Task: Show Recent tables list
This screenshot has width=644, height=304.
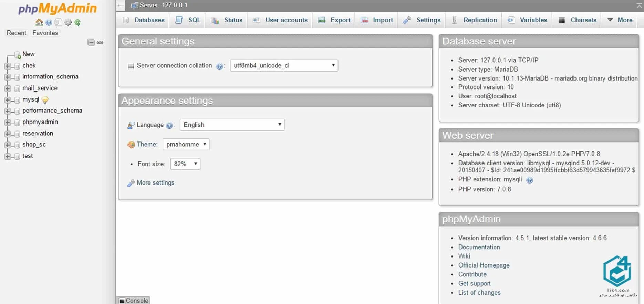Action: coord(16,33)
